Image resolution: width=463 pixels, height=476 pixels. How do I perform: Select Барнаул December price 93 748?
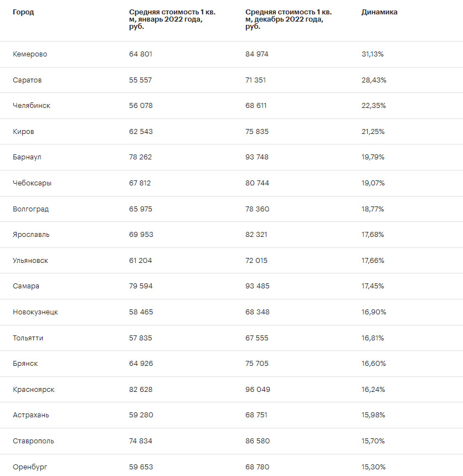(x=257, y=157)
